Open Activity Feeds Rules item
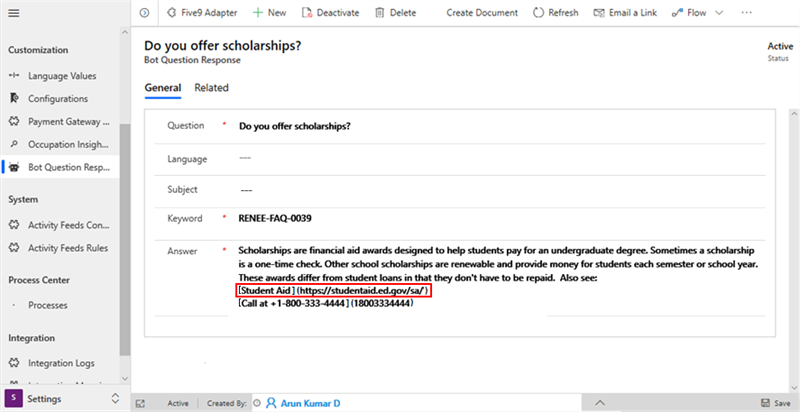 point(68,247)
